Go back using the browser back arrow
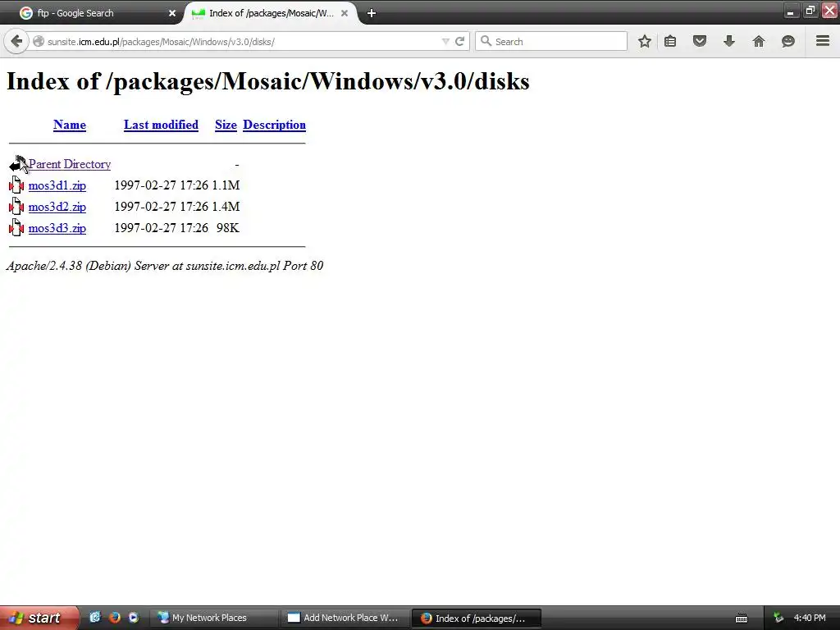Viewport: 840px width, 630px height. tap(16, 41)
